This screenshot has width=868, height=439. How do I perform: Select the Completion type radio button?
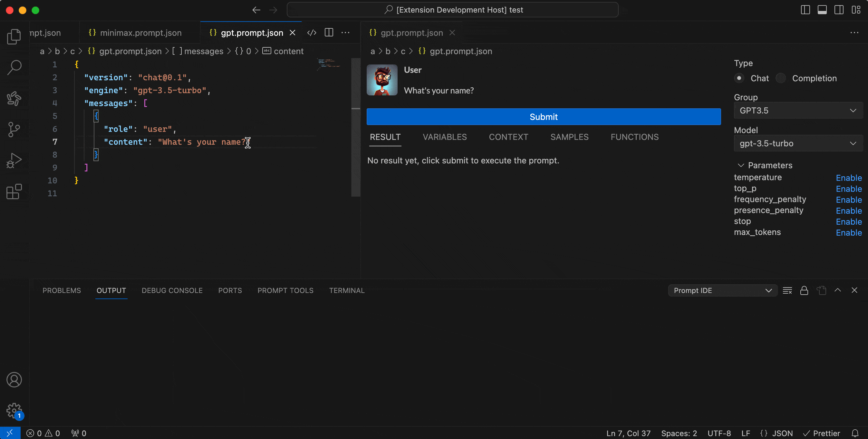pos(781,78)
